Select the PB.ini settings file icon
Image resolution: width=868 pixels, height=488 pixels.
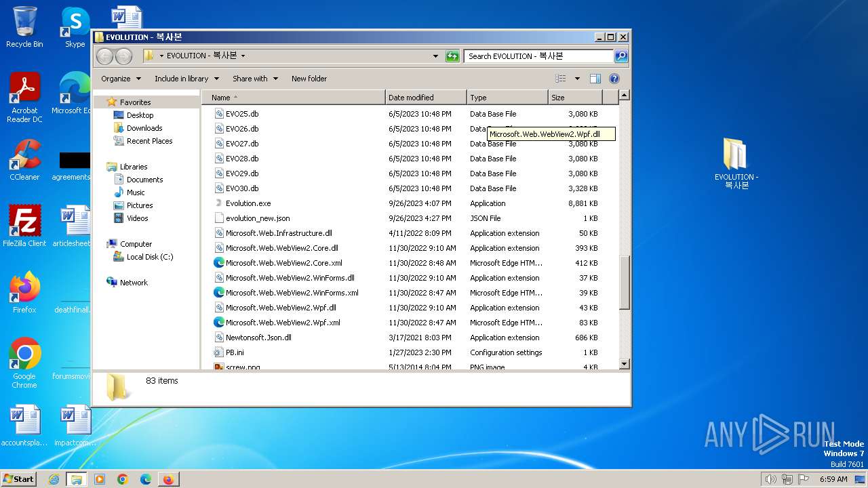(x=219, y=352)
